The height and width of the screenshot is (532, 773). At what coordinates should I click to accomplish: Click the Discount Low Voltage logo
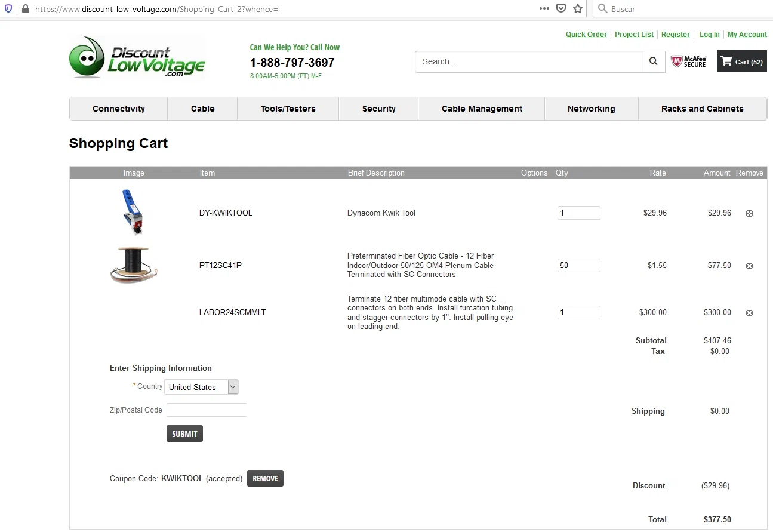pyautogui.click(x=137, y=58)
